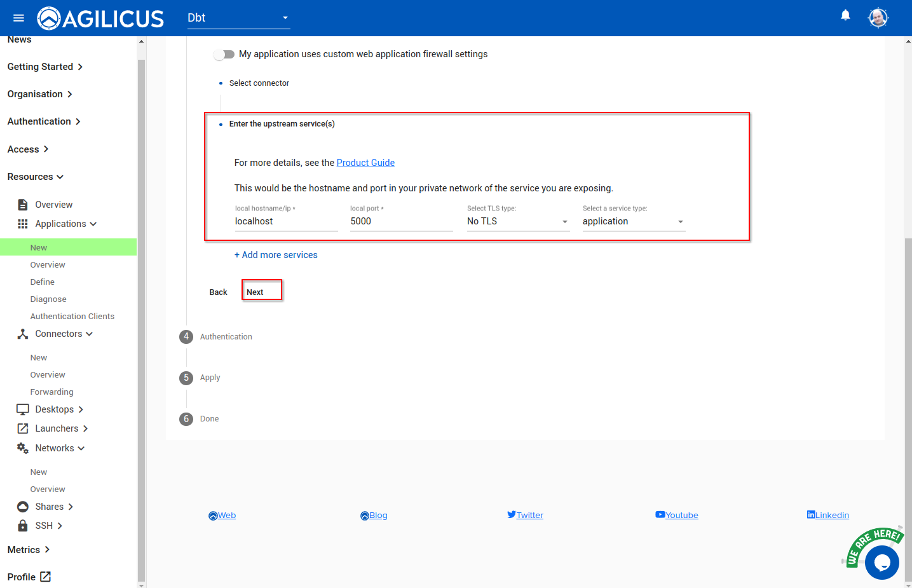Click the Desktops monitor icon in sidebar
This screenshot has width=912, height=588.
pyautogui.click(x=23, y=409)
